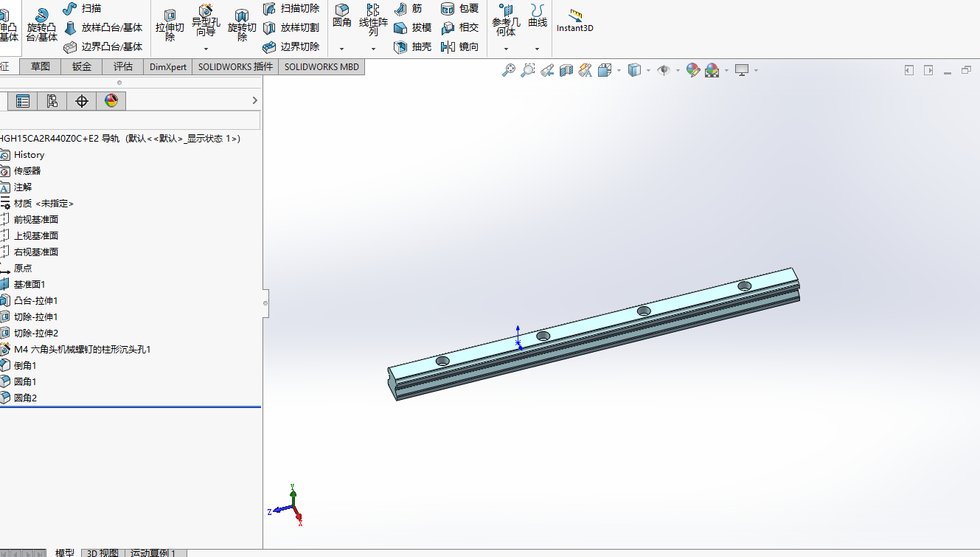
Task: Open the DimXpert tab
Action: click(168, 66)
